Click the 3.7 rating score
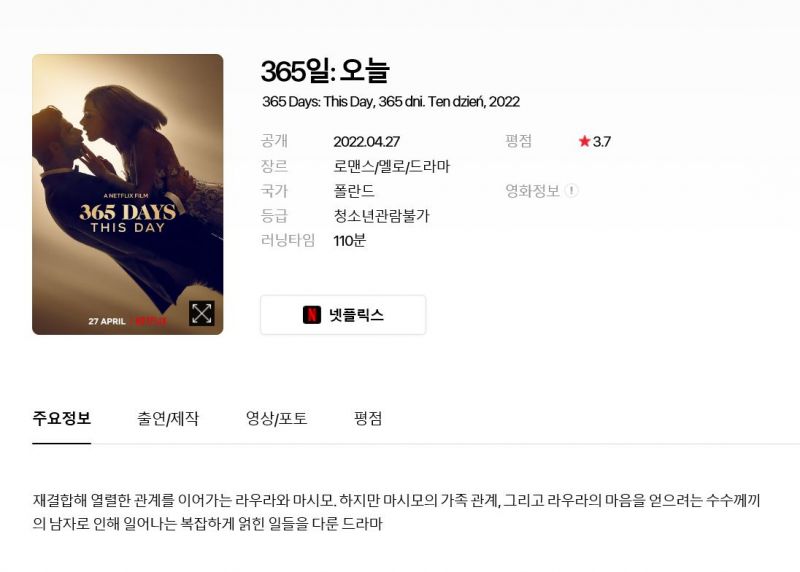 click(x=602, y=141)
